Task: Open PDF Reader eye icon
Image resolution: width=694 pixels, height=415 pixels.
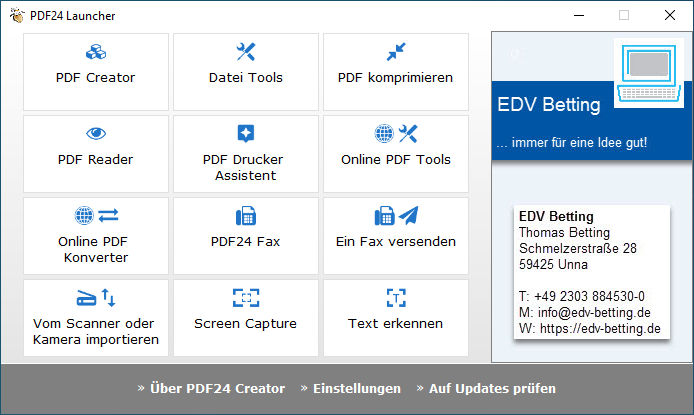Action: [x=96, y=133]
